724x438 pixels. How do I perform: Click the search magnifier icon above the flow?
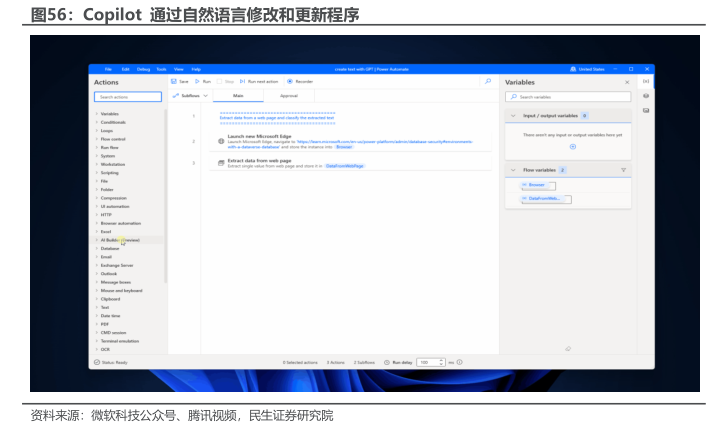click(x=487, y=81)
